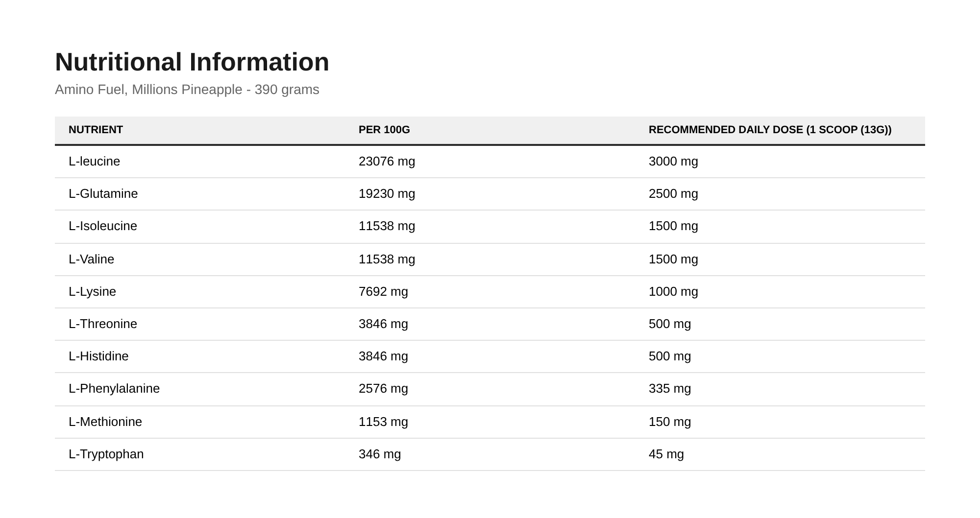980x518 pixels.
Task: Click the Nutritional Information heading
Action: point(192,62)
